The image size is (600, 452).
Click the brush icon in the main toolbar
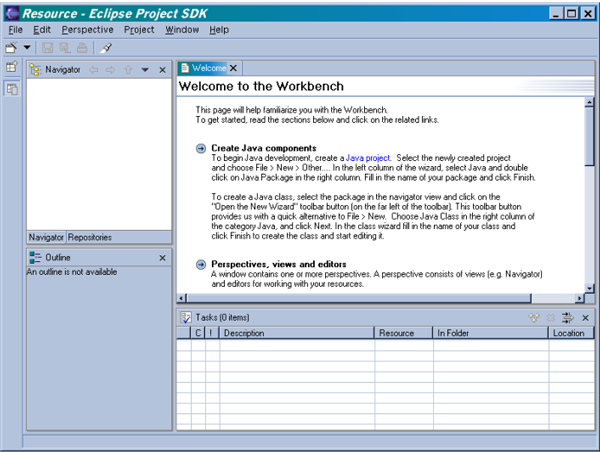106,47
